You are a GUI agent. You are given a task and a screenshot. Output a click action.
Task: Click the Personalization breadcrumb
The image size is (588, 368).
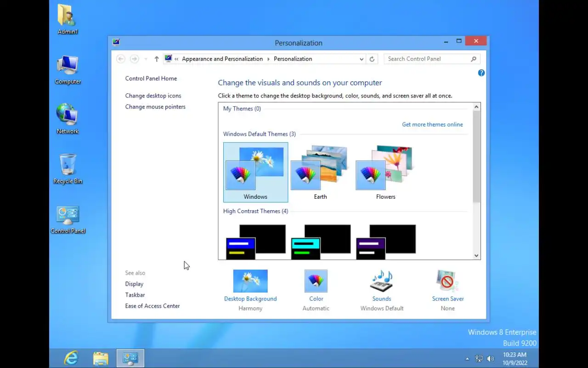(x=293, y=59)
